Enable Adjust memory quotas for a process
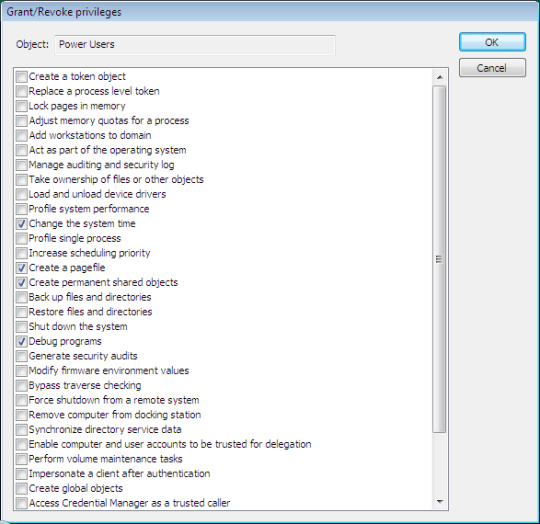The image size is (540, 524). 21,120
